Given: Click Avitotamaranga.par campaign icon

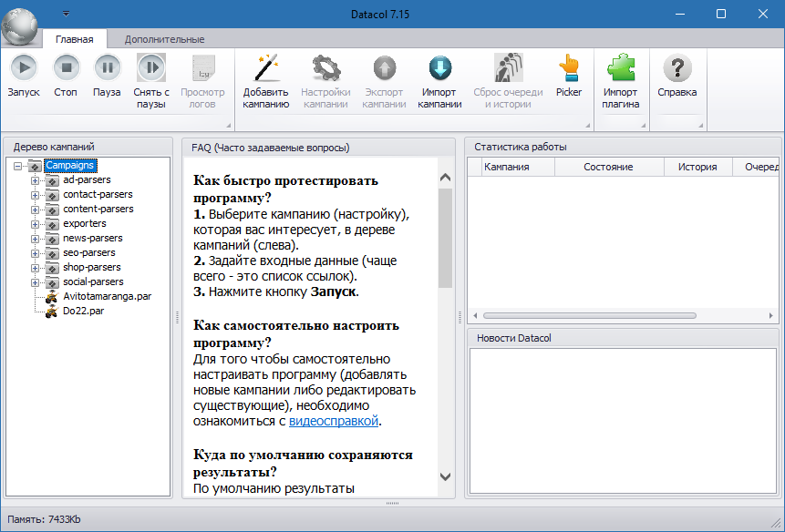Looking at the screenshot, I should click(x=52, y=296).
